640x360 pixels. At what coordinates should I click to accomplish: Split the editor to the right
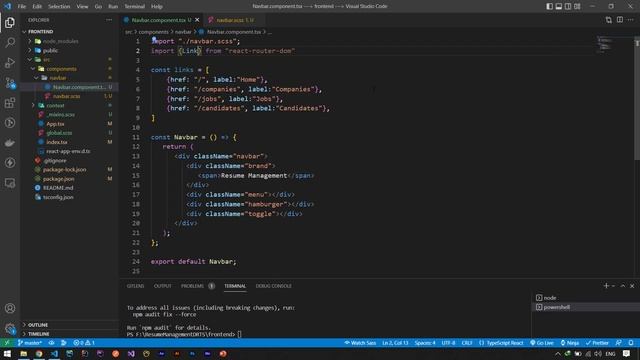click(x=620, y=20)
